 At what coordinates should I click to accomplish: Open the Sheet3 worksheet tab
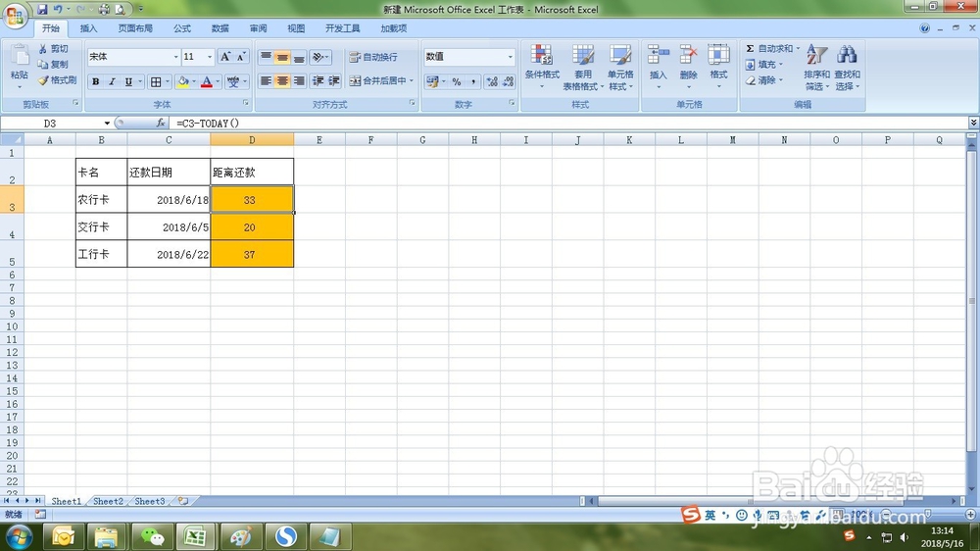coord(150,501)
